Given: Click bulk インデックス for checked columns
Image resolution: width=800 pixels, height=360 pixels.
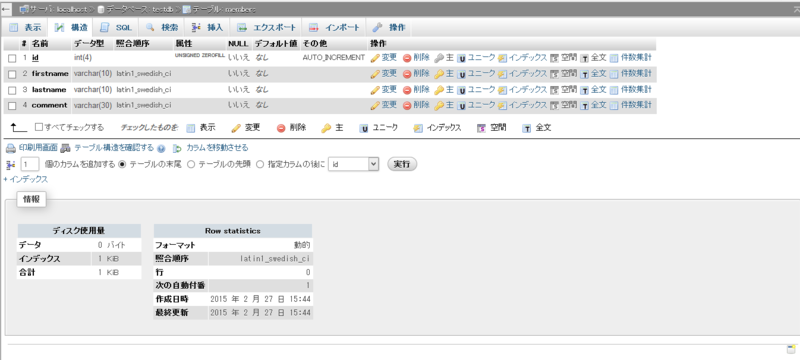Looking at the screenshot, I should (x=437, y=127).
